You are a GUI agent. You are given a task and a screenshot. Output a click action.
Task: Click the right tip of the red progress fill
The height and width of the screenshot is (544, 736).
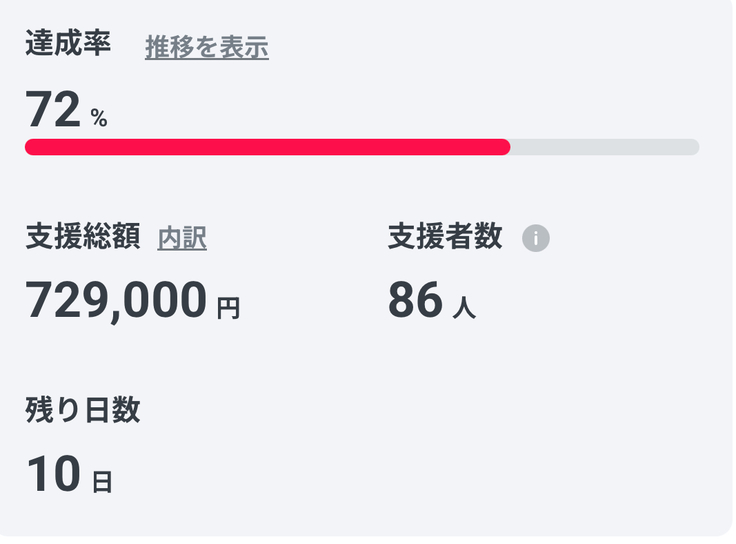click(x=505, y=147)
